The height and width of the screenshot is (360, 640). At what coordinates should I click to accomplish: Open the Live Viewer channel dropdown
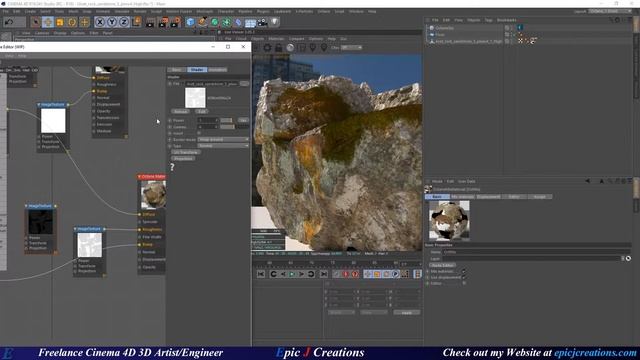coord(351,48)
